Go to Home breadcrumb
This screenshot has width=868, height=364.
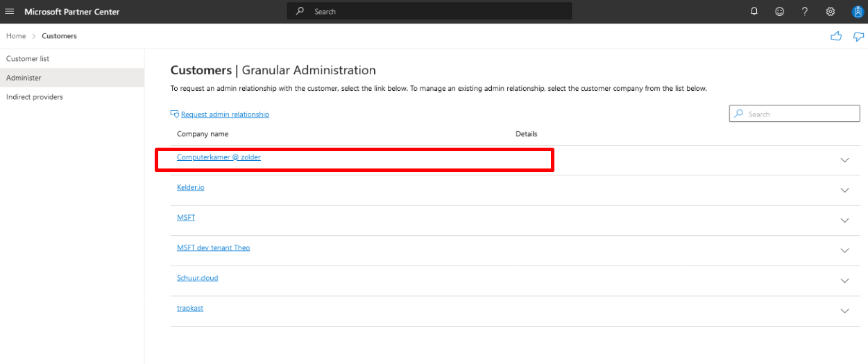16,36
